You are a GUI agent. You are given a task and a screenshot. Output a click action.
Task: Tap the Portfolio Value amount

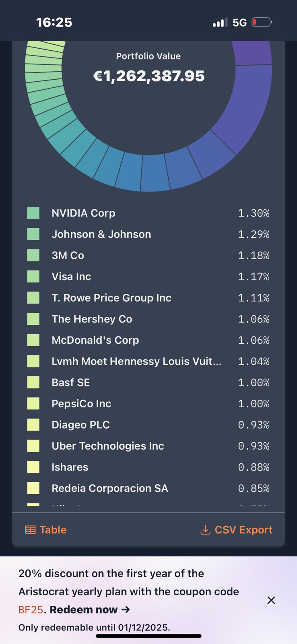tap(149, 76)
